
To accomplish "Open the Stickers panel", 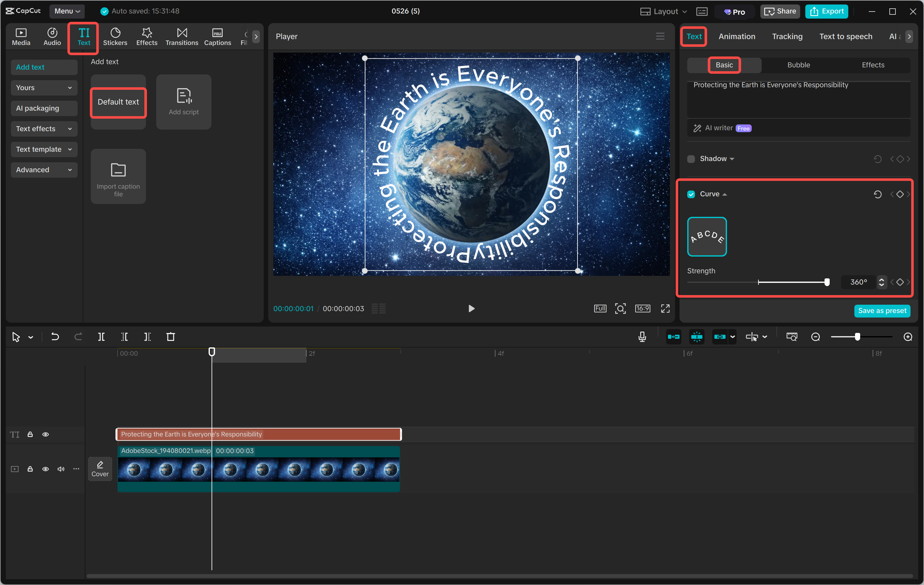I will 115,36.
